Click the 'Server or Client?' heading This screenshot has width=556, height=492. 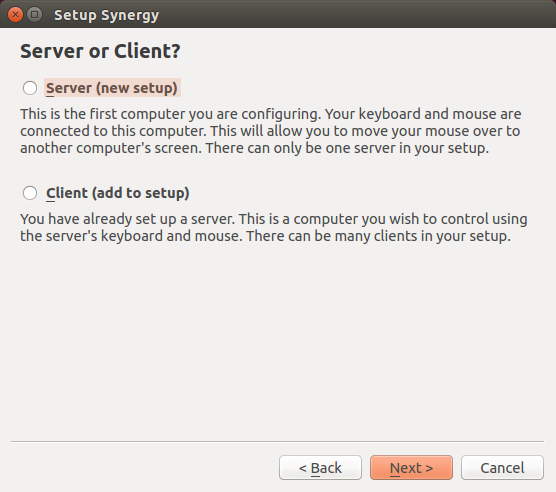pyautogui.click(x=100, y=51)
